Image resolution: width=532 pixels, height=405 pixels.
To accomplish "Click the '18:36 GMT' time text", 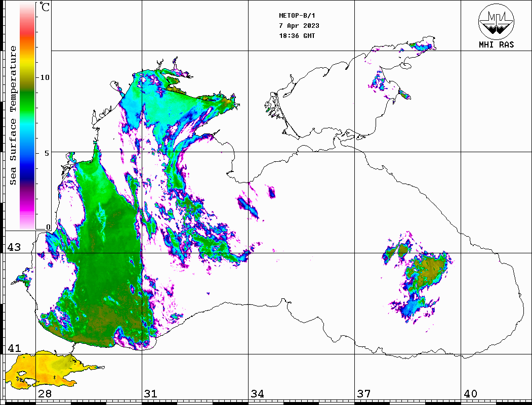I will (x=297, y=36).
